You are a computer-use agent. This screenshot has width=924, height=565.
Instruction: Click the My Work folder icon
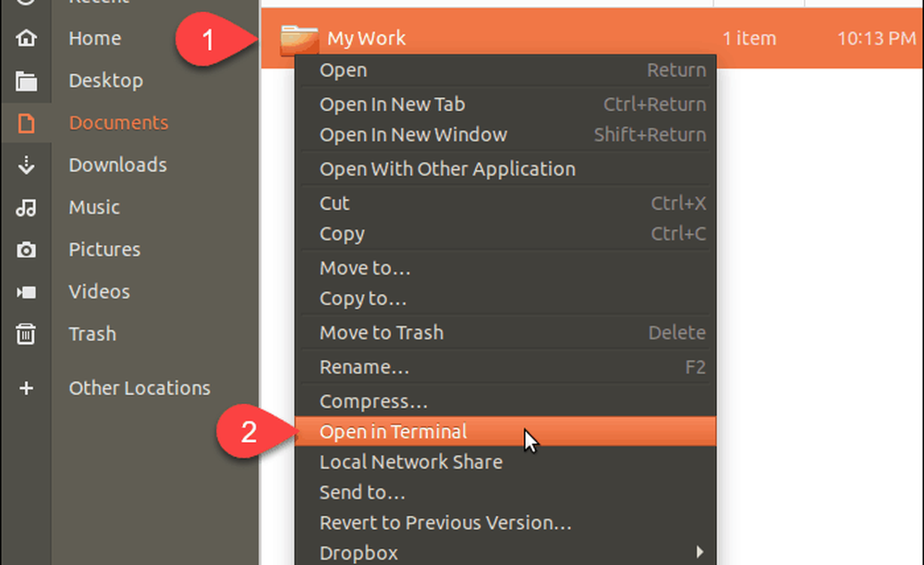point(298,39)
